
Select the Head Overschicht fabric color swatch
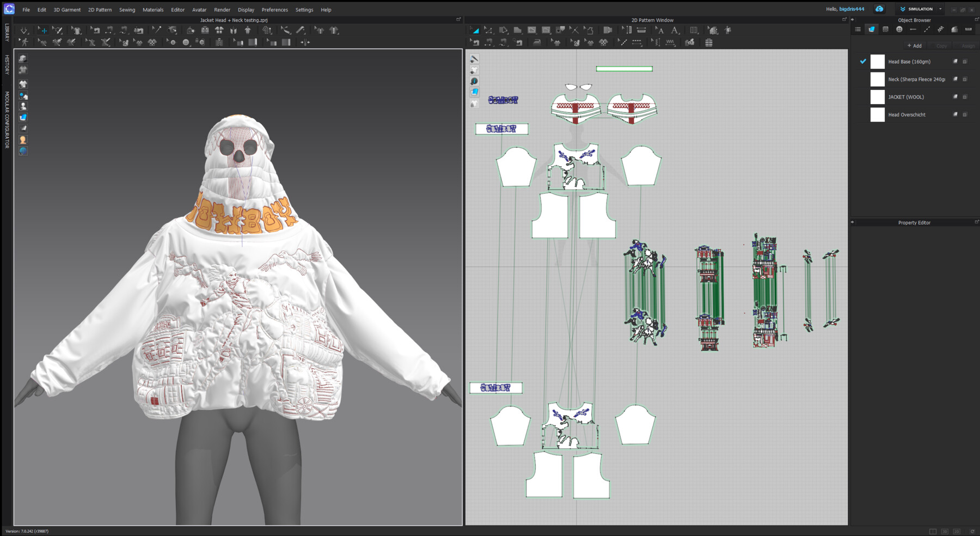pos(877,114)
